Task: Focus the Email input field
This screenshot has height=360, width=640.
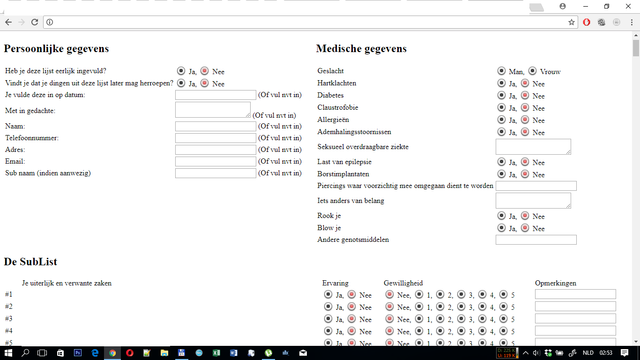Action: [x=216, y=161]
